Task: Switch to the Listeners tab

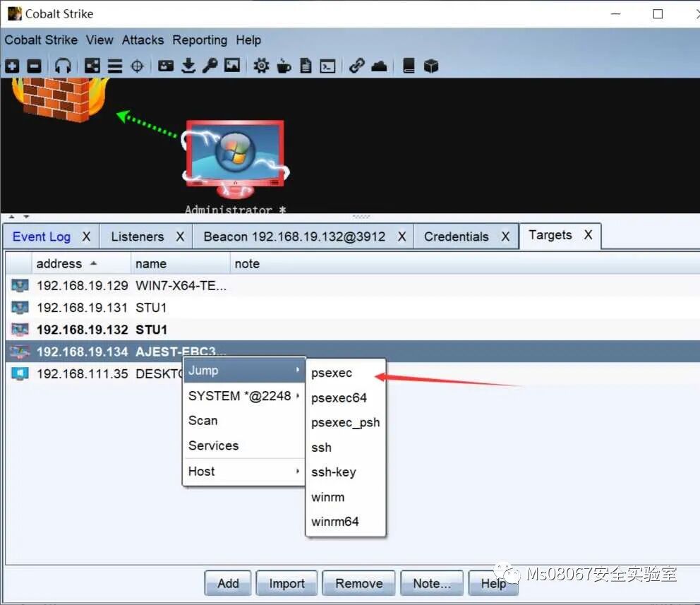Action: point(138,236)
